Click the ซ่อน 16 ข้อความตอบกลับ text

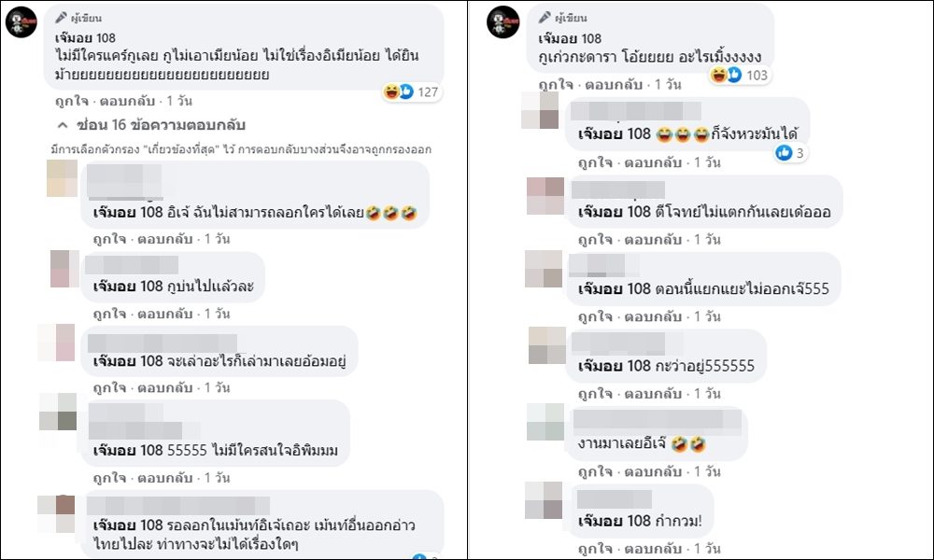coord(161,125)
